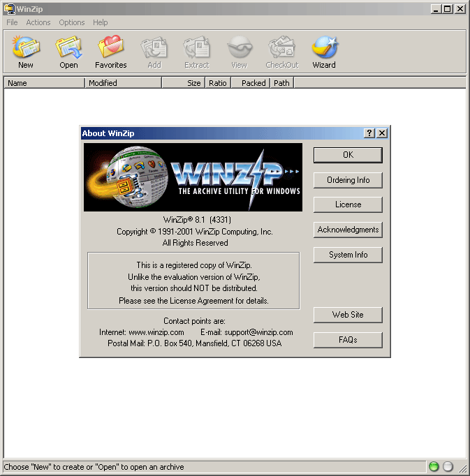
Task: Click 'This is a registered copy of WinZip.'
Action: tap(194, 265)
